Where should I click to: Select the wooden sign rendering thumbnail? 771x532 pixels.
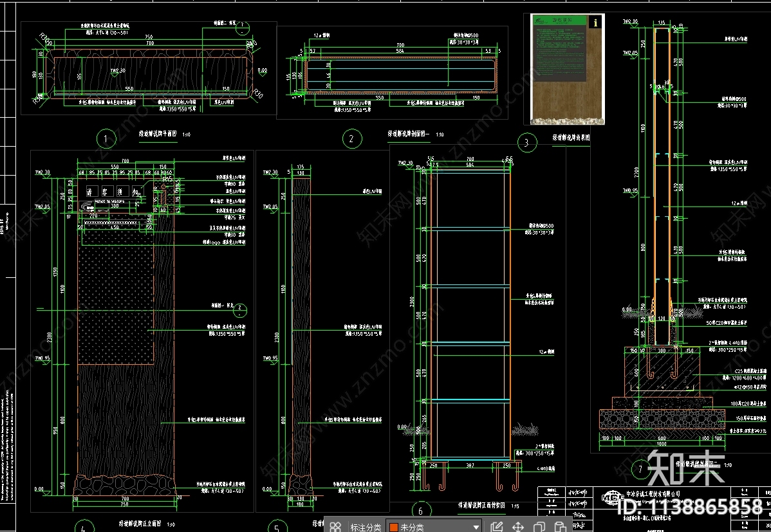pos(559,69)
